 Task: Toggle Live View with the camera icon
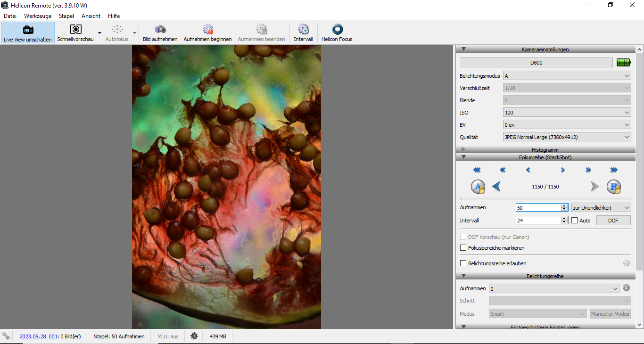coord(28,30)
